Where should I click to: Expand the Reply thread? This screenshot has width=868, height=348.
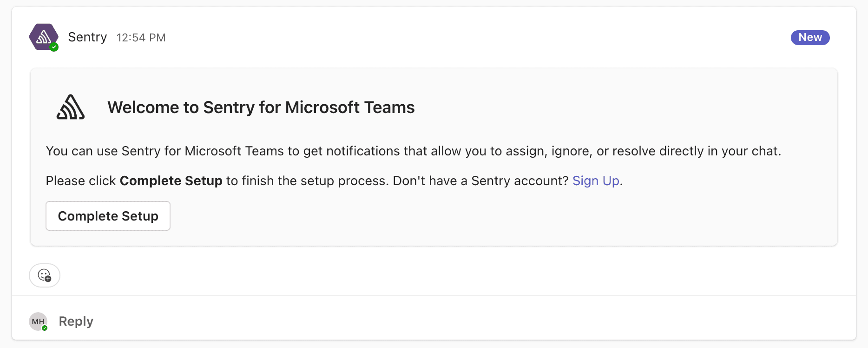coord(76,321)
